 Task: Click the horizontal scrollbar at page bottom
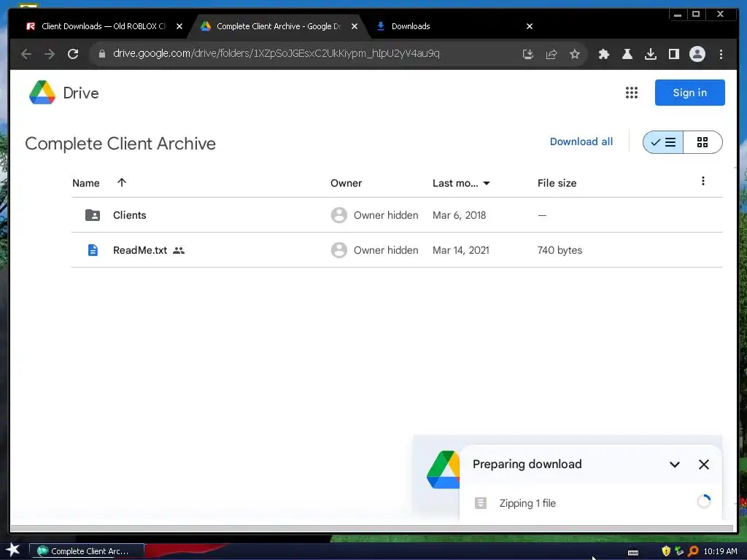coord(371,529)
